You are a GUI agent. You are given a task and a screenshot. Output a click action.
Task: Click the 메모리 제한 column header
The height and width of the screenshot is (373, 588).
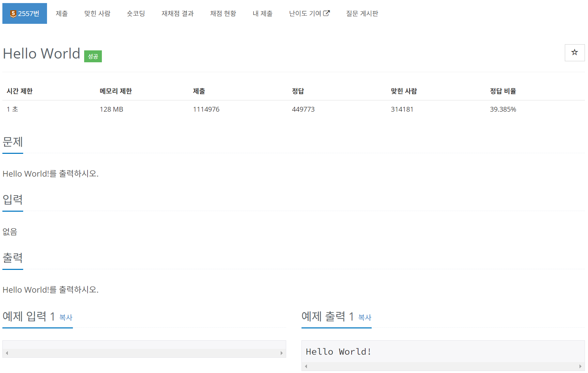coord(116,91)
